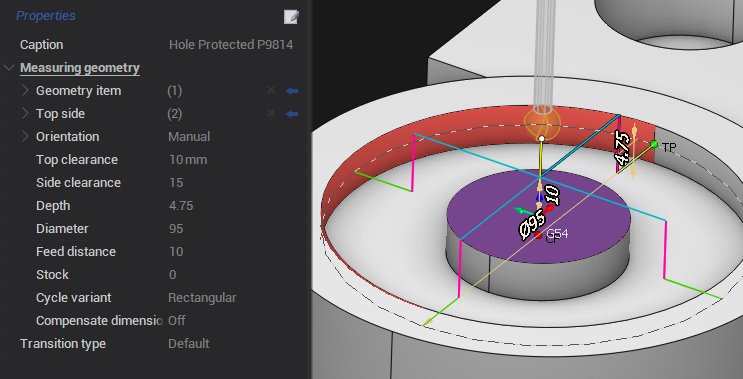Open the Cycle variant dropdown showing Rectangular
This screenshot has height=379, width=743.
click(202, 298)
